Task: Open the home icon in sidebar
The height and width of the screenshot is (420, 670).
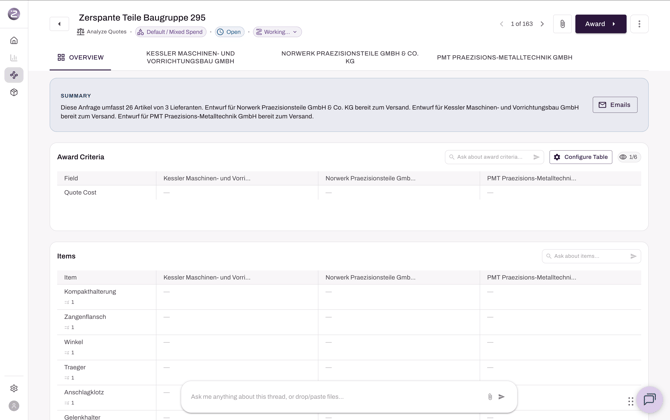Action: (14, 41)
